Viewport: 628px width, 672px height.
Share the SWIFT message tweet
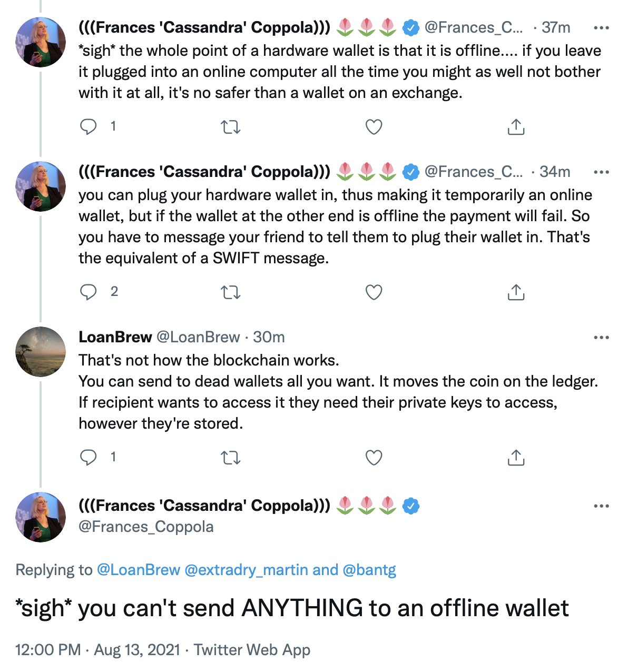tap(516, 292)
